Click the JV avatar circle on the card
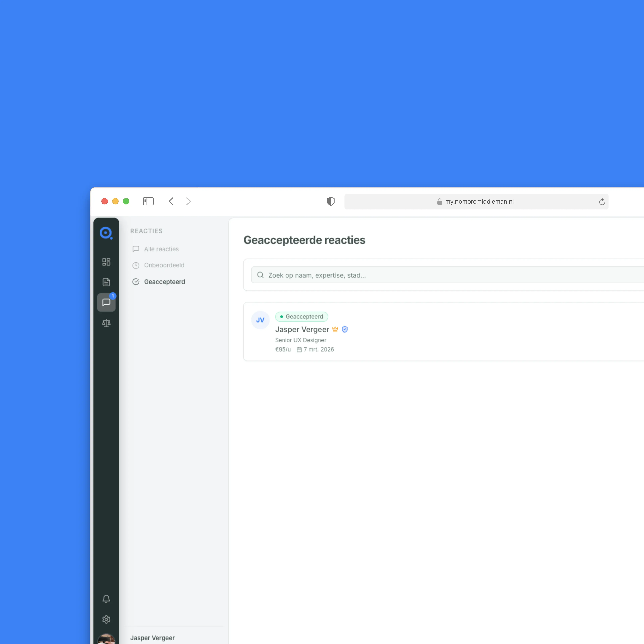 pyautogui.click(x=260, y=320)
